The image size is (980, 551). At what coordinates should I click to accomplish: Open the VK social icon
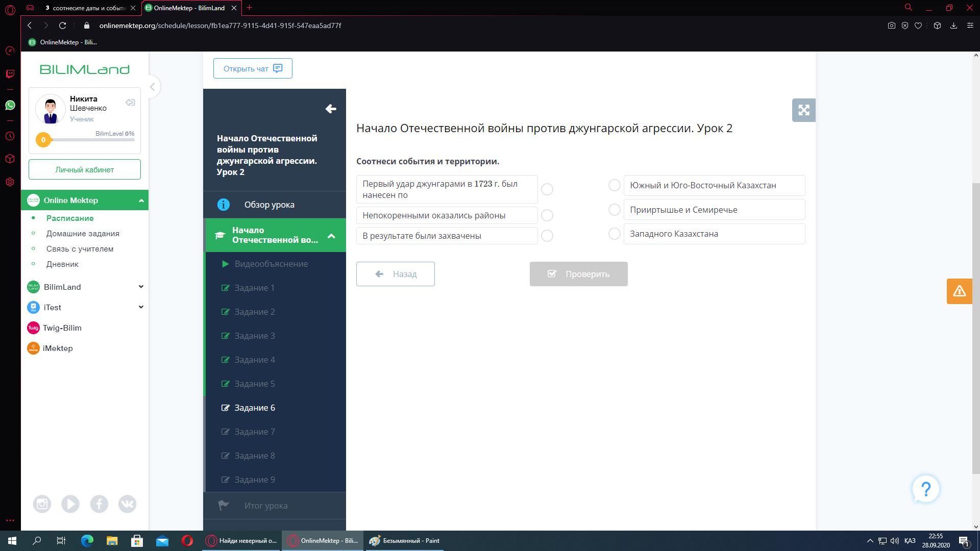click(x=127, y=504)
